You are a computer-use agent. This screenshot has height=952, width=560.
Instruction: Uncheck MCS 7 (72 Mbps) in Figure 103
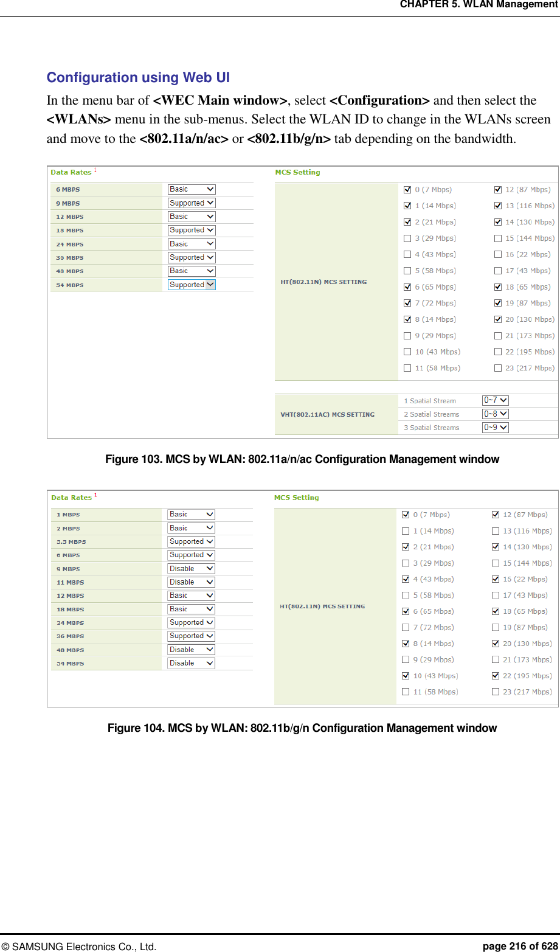tap(407, 303)
